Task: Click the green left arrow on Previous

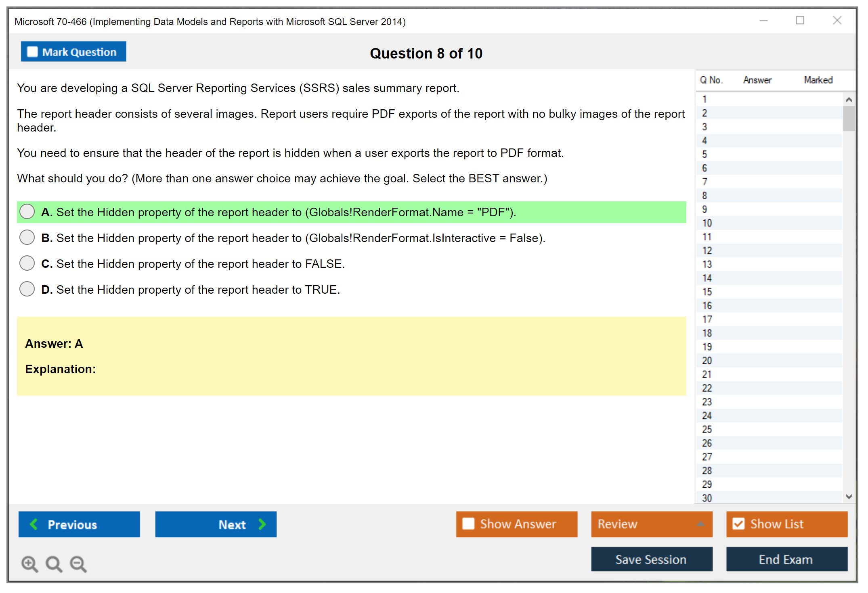Action: point(34,524)
